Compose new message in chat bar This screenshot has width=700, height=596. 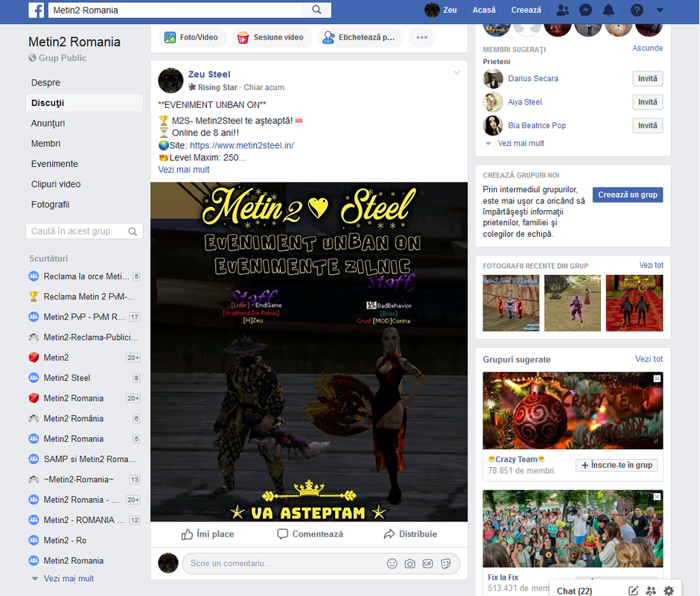[633, 591]
